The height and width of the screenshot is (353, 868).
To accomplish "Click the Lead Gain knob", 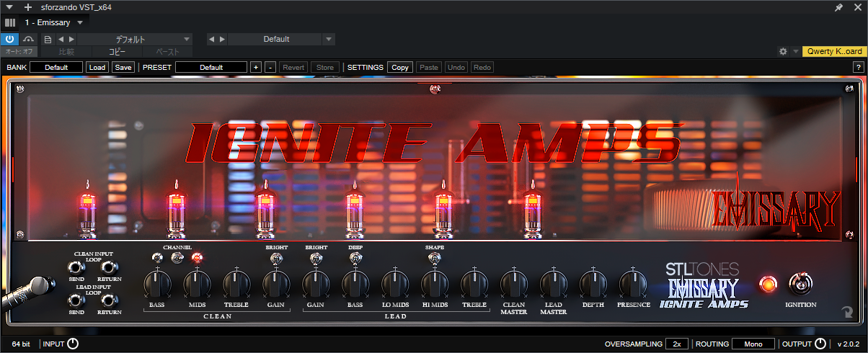I will 316,282.
